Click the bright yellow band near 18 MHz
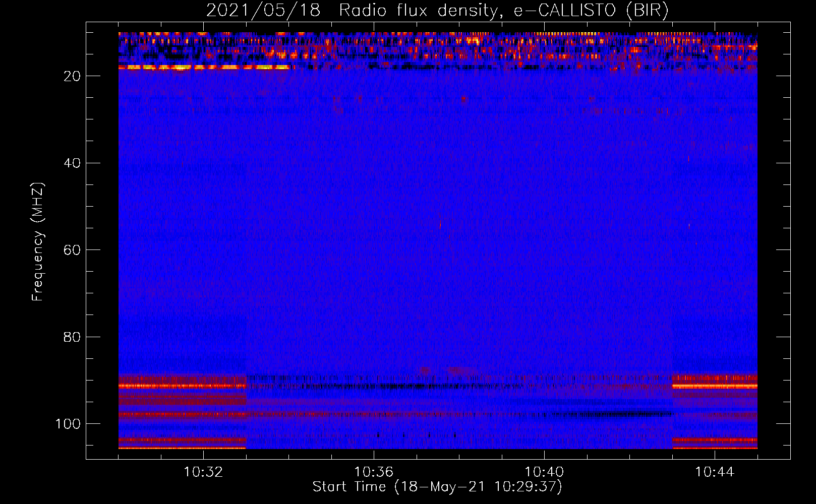 tap(202, 67)
